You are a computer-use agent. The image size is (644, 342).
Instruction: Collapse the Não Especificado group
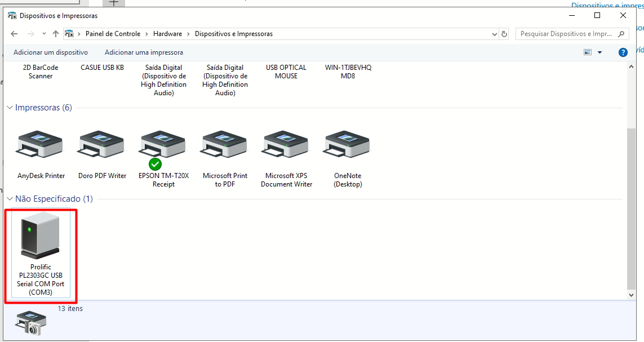click(x=10, y=199)
